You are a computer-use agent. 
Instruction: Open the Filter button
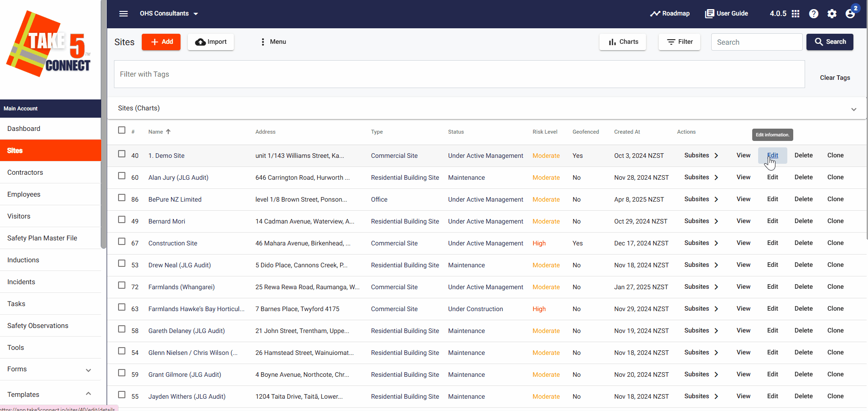679,42
